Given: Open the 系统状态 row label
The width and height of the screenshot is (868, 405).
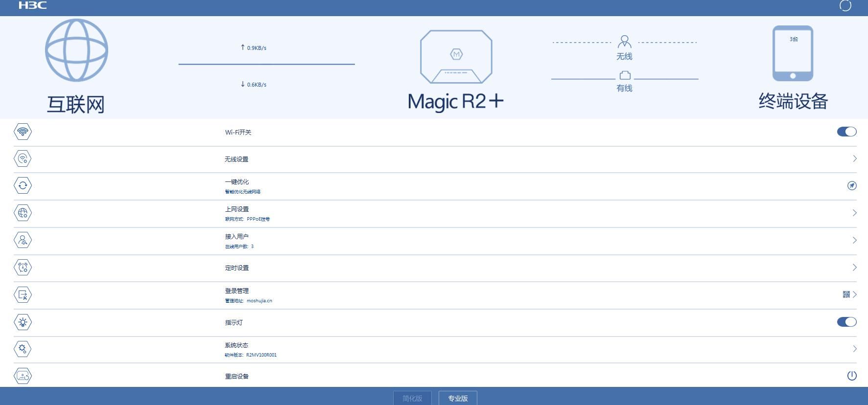Looking at the screenshot, I should click(x=236, y=345).
